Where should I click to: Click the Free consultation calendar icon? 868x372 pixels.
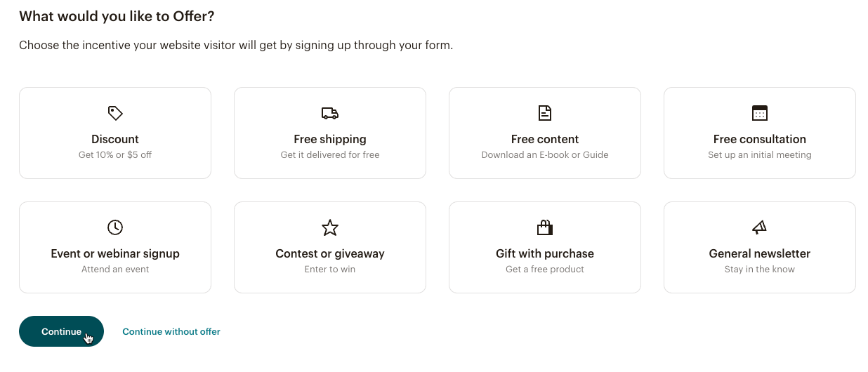pos(760,113)
